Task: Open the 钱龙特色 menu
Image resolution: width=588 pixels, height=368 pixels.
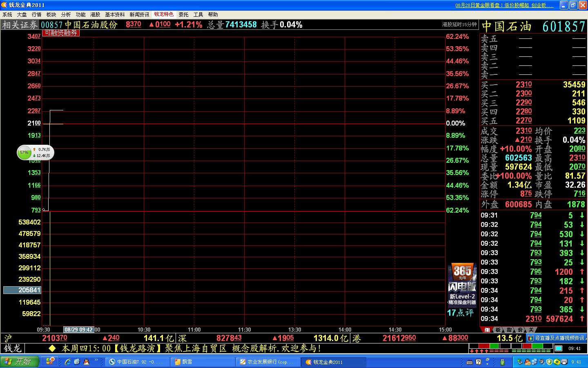Action: click(x=164, y=14)
